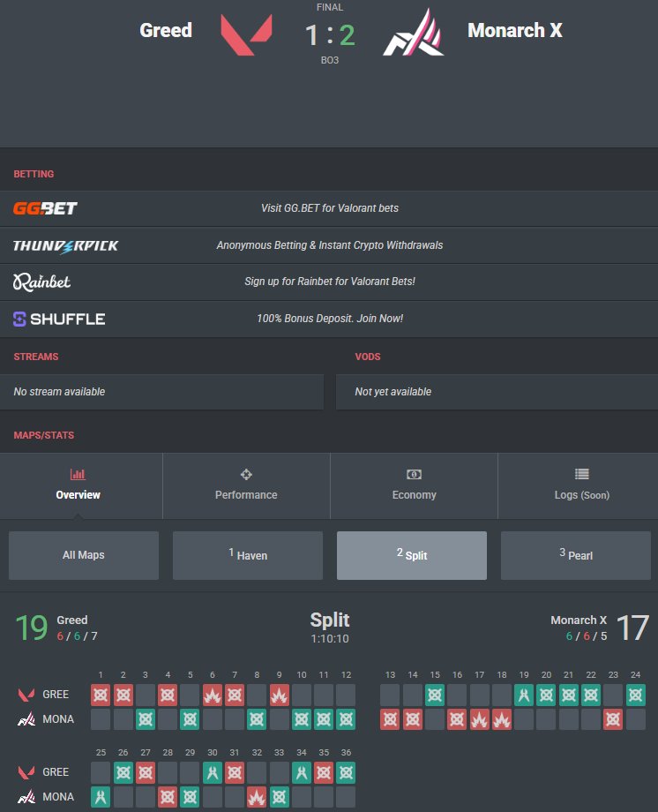Viewport: 658px width, 812px height.
Task: Click Monarch round 8 win icon
Action: (x=257, y=719)
